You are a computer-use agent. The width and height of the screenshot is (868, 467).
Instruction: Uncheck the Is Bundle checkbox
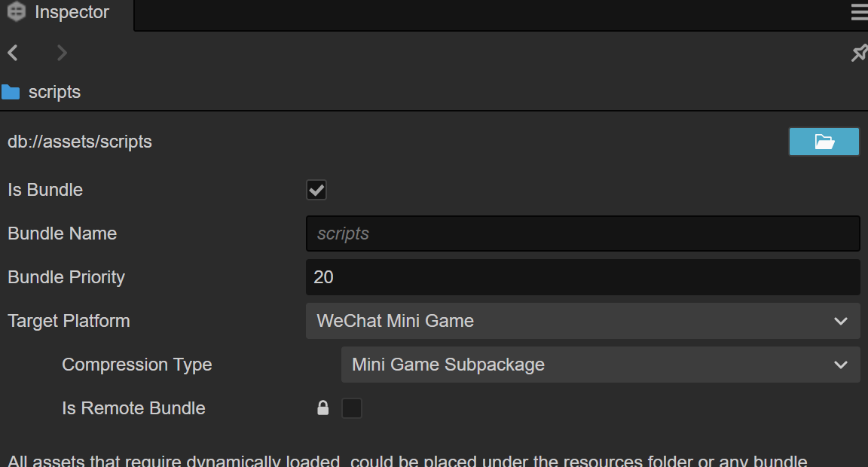(316, 190)
